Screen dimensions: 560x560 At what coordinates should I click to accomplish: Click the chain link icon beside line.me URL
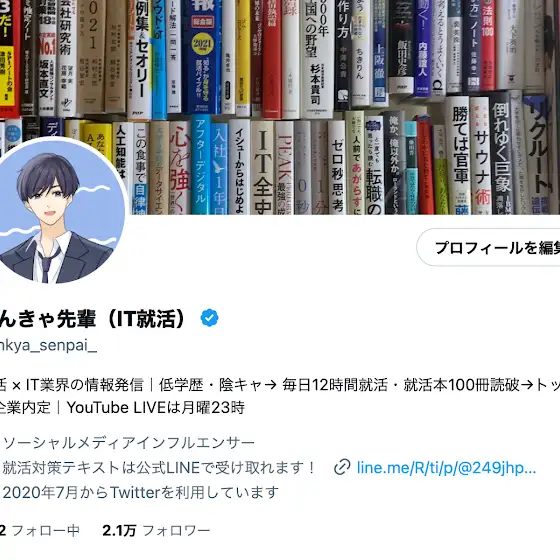coord(342,468)
